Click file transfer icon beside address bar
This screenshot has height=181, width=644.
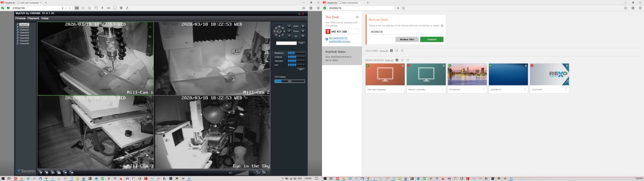(403, 8)
